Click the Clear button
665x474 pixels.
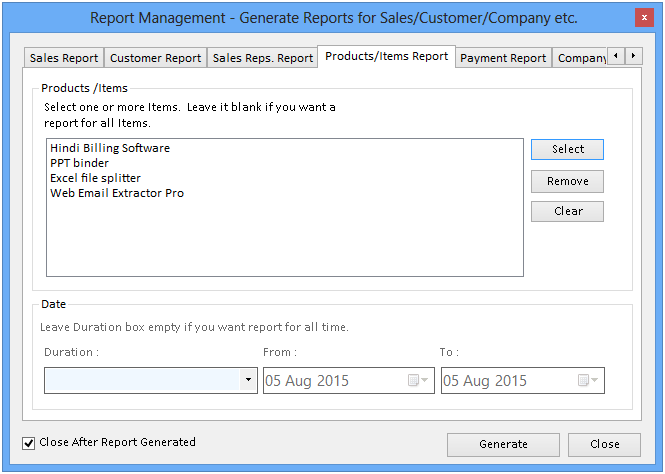point(567,211)
